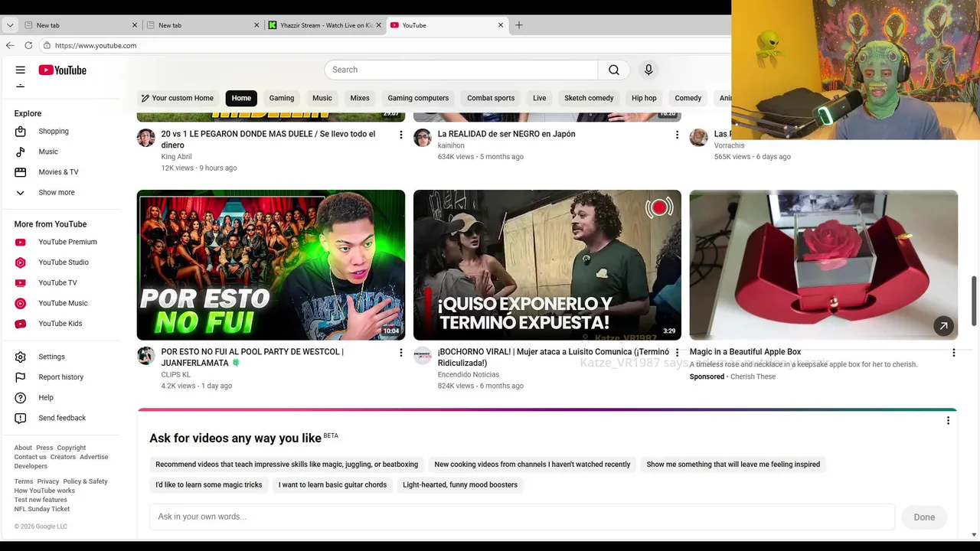Click the browser address bar
The width and height of the screenshot is (980, 551).
point(383,45)
